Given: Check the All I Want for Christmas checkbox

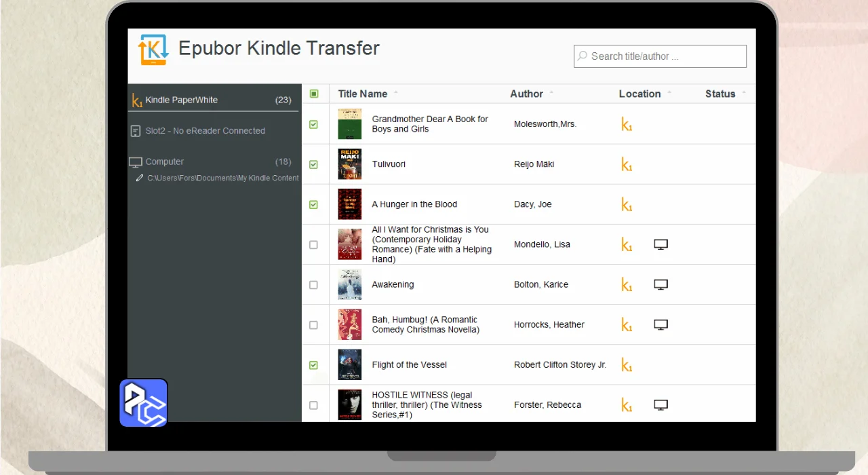Looking at the screenshot, I should coord(313,244).
